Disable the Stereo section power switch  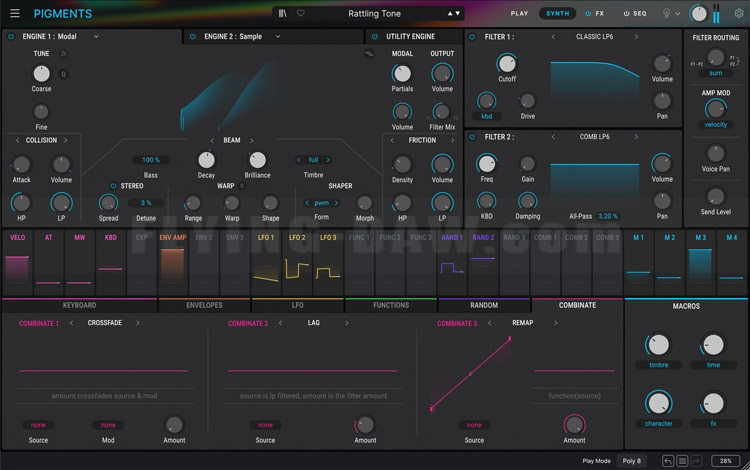(x=113, y=185)
